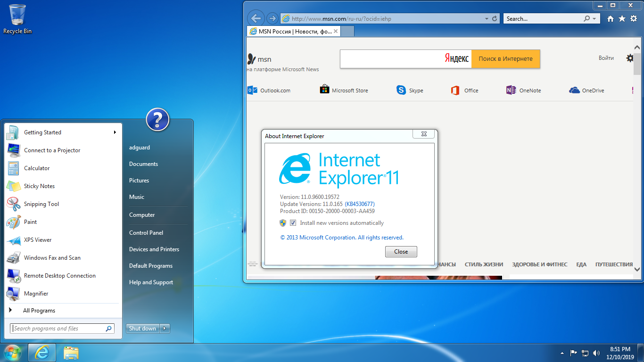Click the Action Center flag tray icon
644x362 pixels.
[x=574, y=353]
